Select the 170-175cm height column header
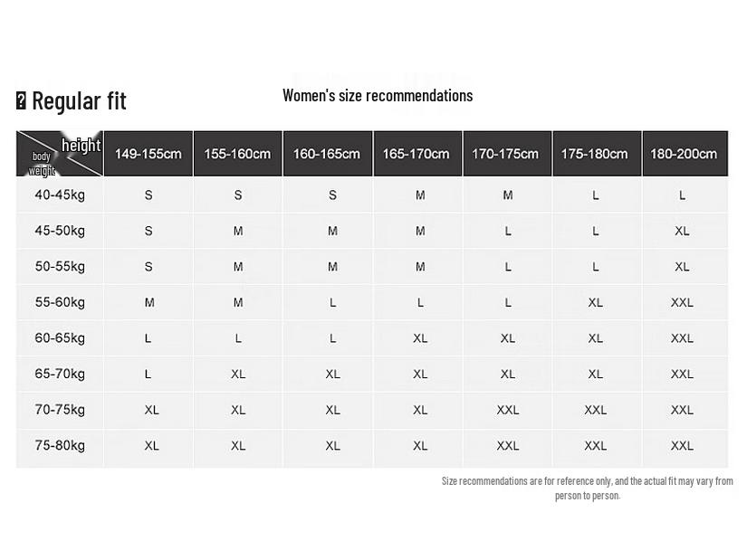 [x=506, y=154]
